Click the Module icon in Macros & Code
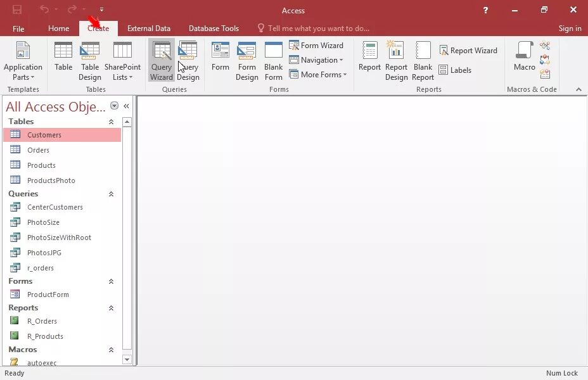 click(x=545, y=46)
